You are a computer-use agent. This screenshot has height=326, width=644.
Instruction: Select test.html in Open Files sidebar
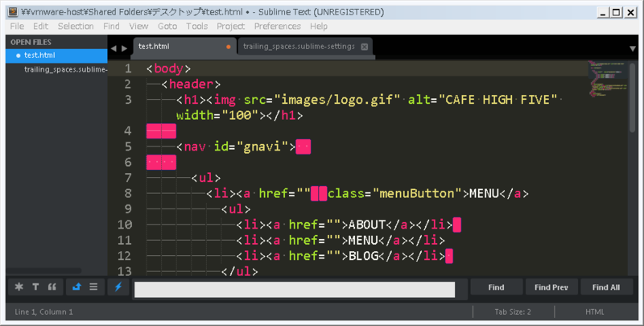pyautogui.click(x=56, y=56)
